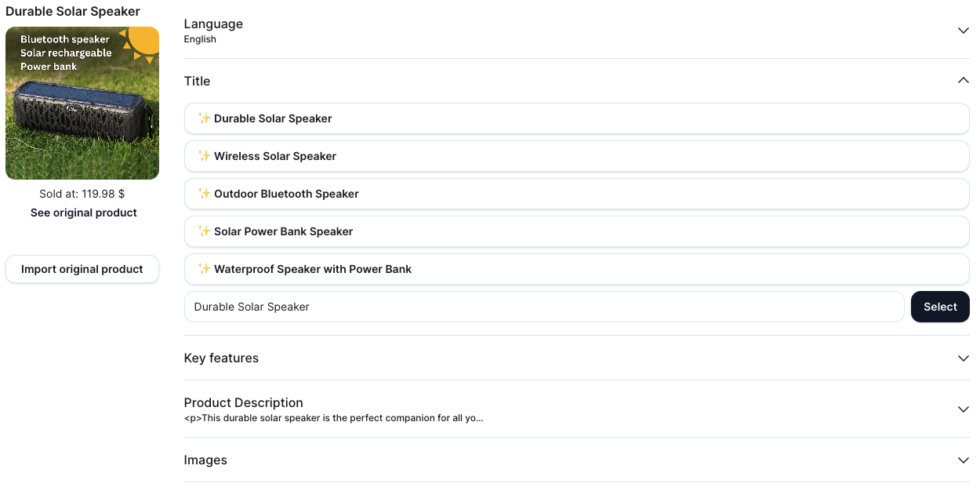Screen dimensions: 980x491
Task: Click sparkle icon beside Outdoor Bluetooth Speaker
Action: 204,194
